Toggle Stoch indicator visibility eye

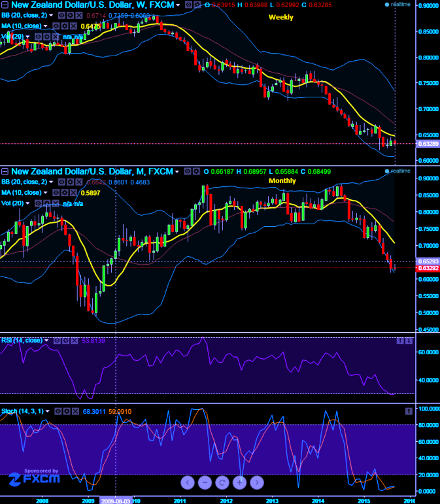[58, 411]
